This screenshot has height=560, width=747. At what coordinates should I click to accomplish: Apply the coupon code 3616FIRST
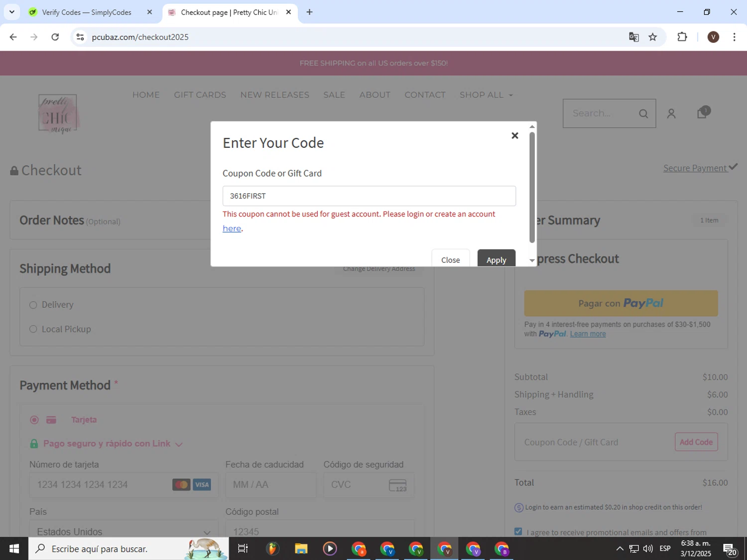(497, 258)
